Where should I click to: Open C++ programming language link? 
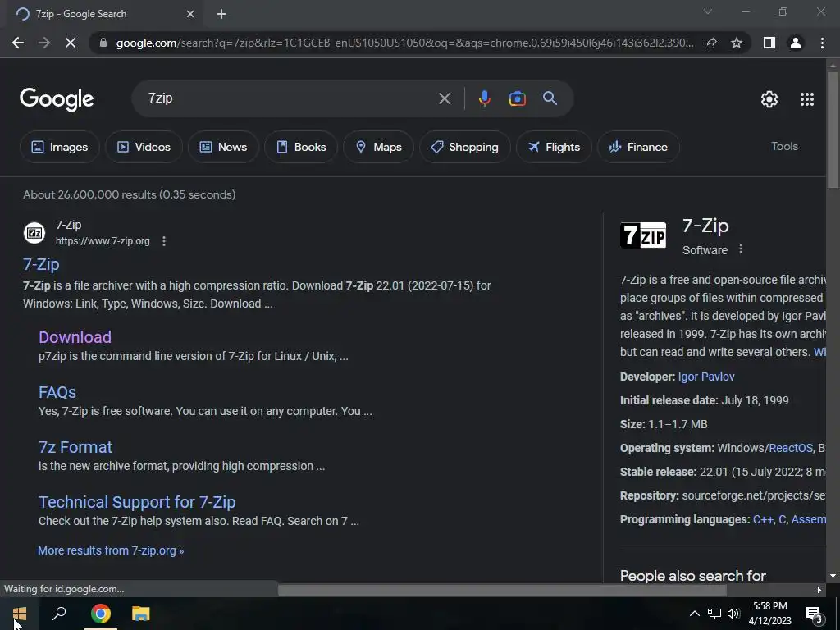click(x=763, y=519)
